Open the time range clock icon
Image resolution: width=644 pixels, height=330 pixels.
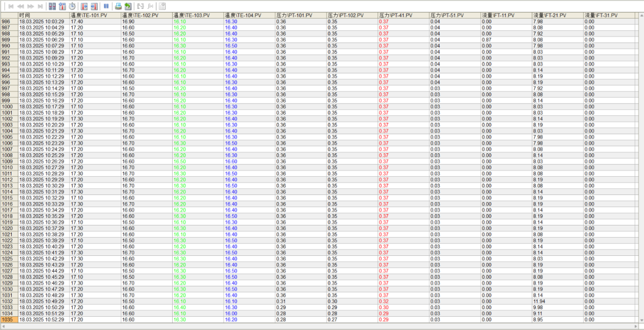[x=72, y=7]
